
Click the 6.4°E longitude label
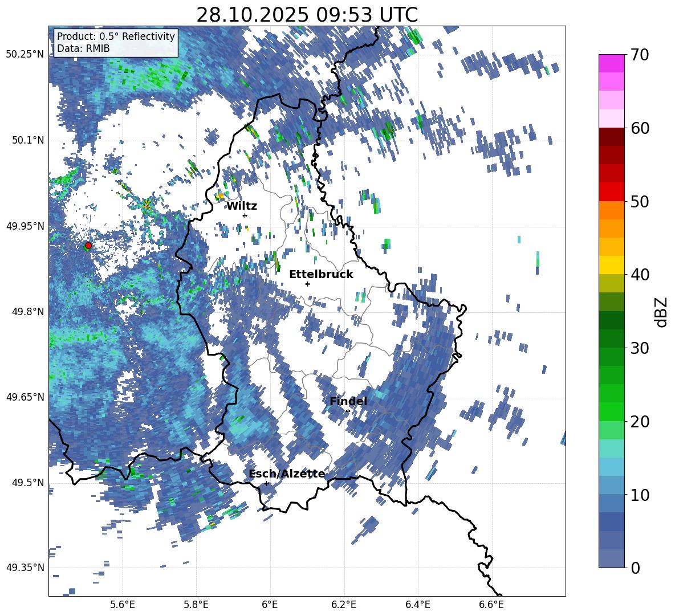point(417,605)
